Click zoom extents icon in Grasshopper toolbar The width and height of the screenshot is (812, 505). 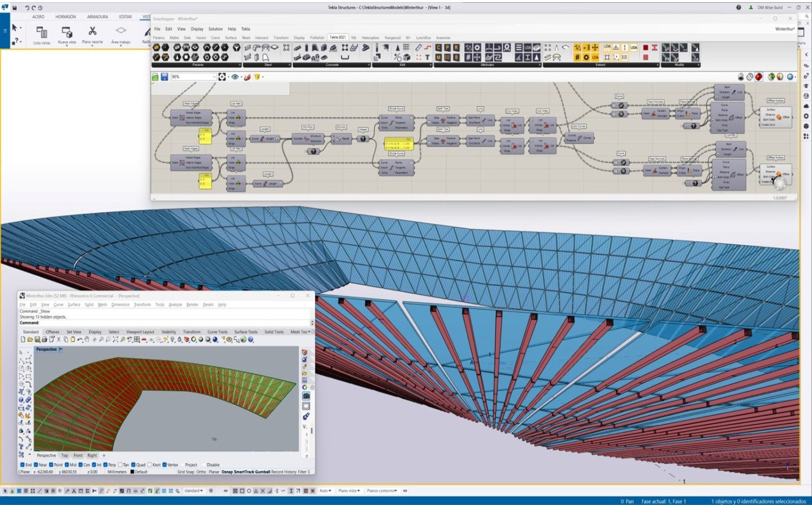[x=222, y=77]
